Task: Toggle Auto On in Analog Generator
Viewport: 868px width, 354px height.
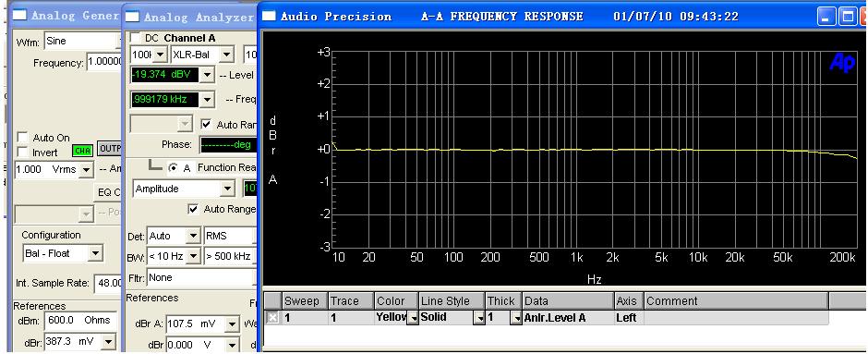Action: tap(23, 138)
